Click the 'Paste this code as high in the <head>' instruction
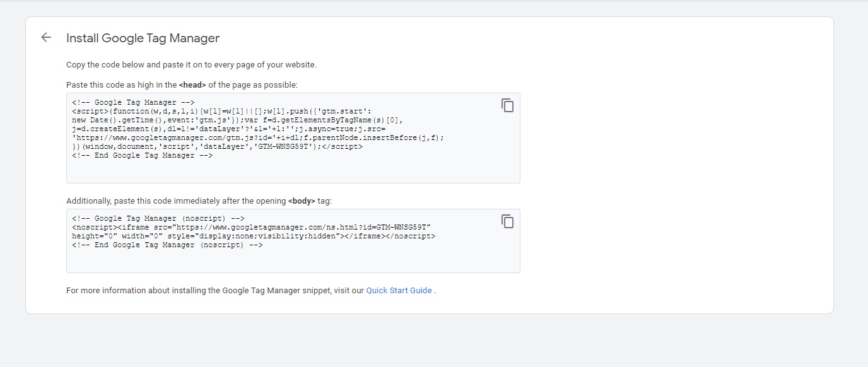868x367 pixels. tap(182, 84)
